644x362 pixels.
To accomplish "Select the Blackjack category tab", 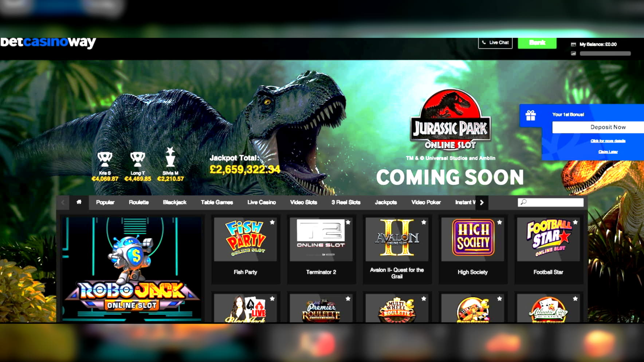I will tap(174, 202).
